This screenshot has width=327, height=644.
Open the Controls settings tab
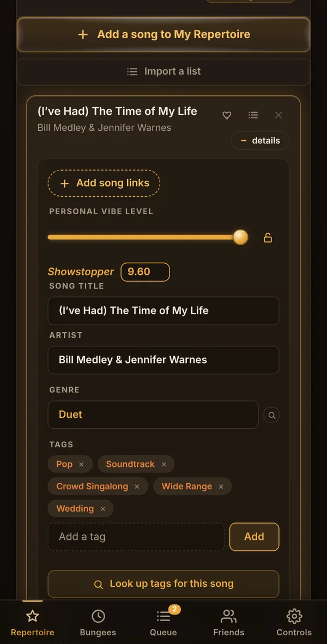tap(294, 623)
